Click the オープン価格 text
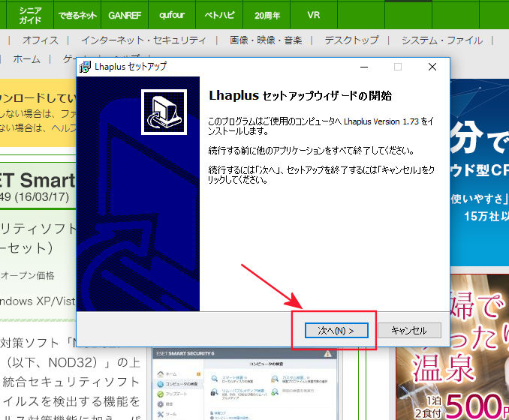 click(27, 276)
